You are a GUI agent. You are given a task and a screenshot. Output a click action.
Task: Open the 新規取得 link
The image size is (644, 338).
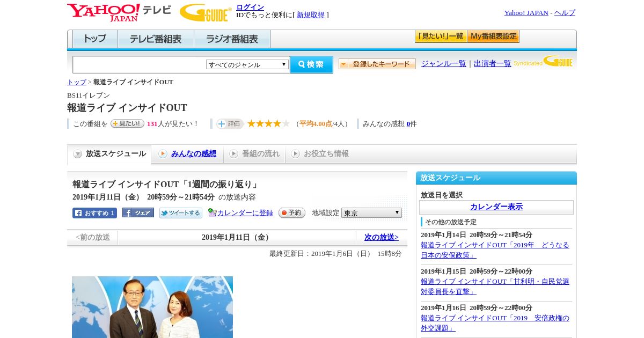point(311,15)
